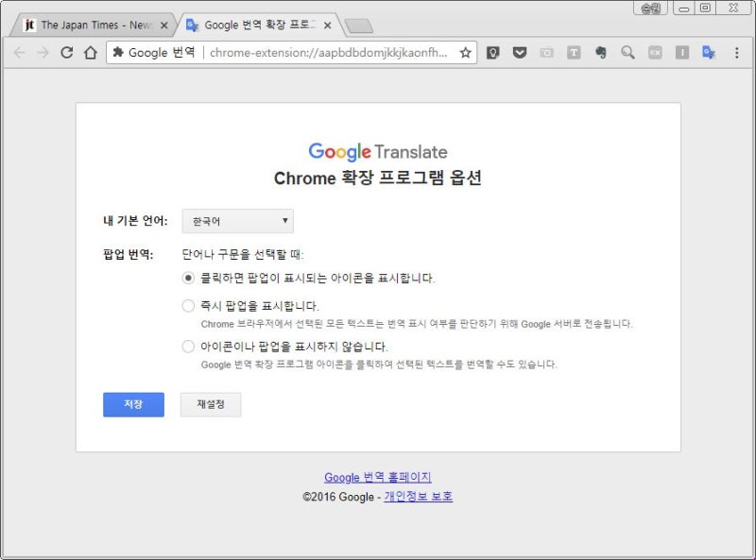This screenshot has height=560, width=756.
Task: Click the extension puzzle icon in address bar
Action: (118, 52)
